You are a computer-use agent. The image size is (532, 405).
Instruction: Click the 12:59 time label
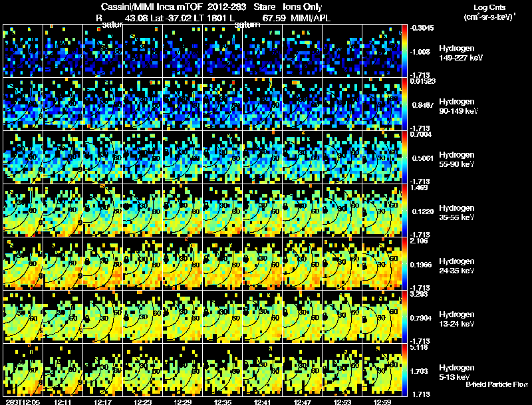click(382, 402)
